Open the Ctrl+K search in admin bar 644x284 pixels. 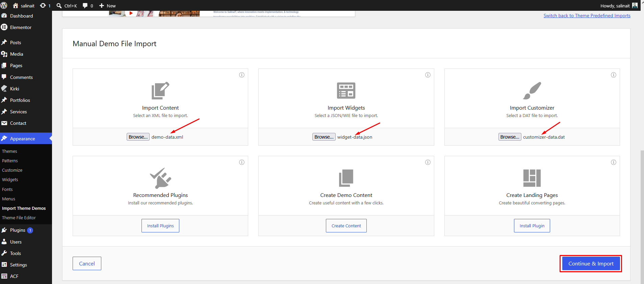coord(67,6)
